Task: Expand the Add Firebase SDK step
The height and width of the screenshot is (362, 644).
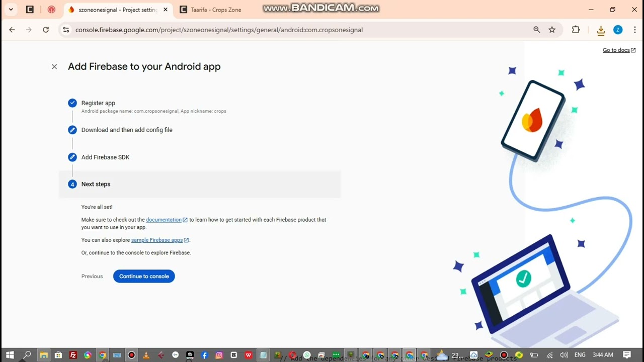Action: pos(105,157)
